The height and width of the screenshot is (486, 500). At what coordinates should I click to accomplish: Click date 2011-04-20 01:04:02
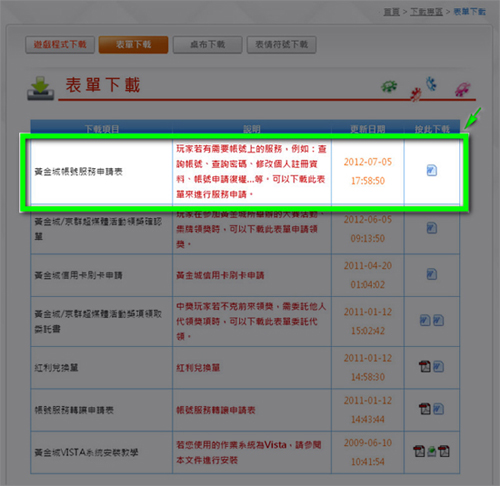pos(368,275)
